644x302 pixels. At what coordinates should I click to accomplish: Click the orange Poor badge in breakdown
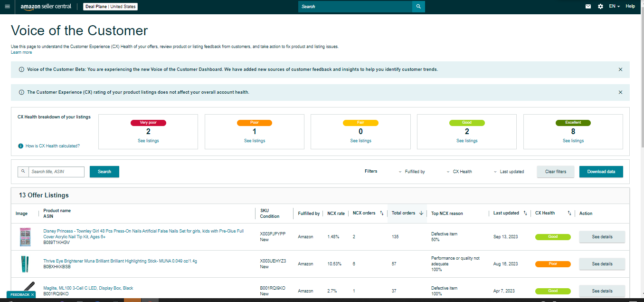(255, 123)
